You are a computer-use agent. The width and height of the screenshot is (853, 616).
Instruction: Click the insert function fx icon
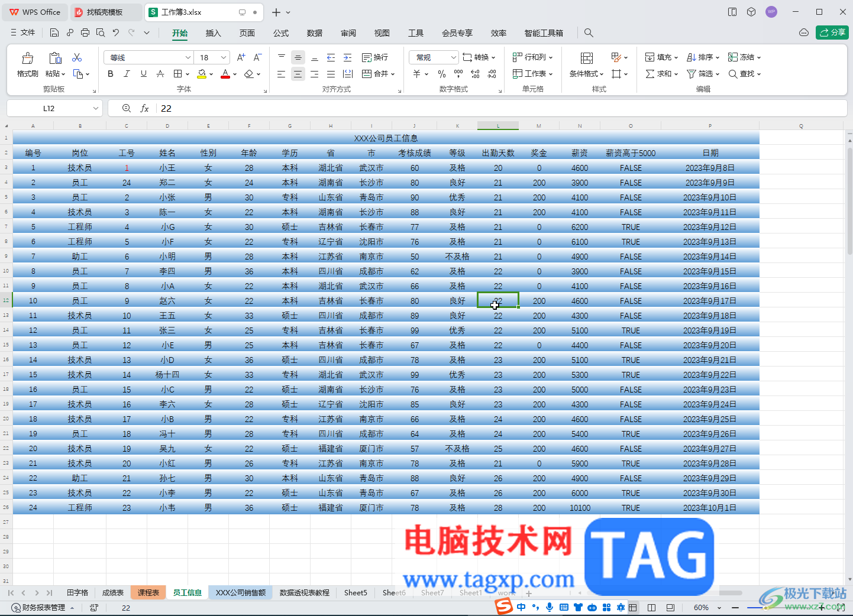[x=144, y=109]
